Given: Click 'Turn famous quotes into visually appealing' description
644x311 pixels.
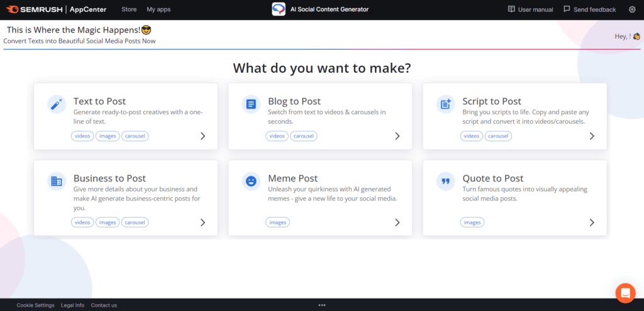Looking at the screenshot, I should pyautogui.click(x=525, y=189).
